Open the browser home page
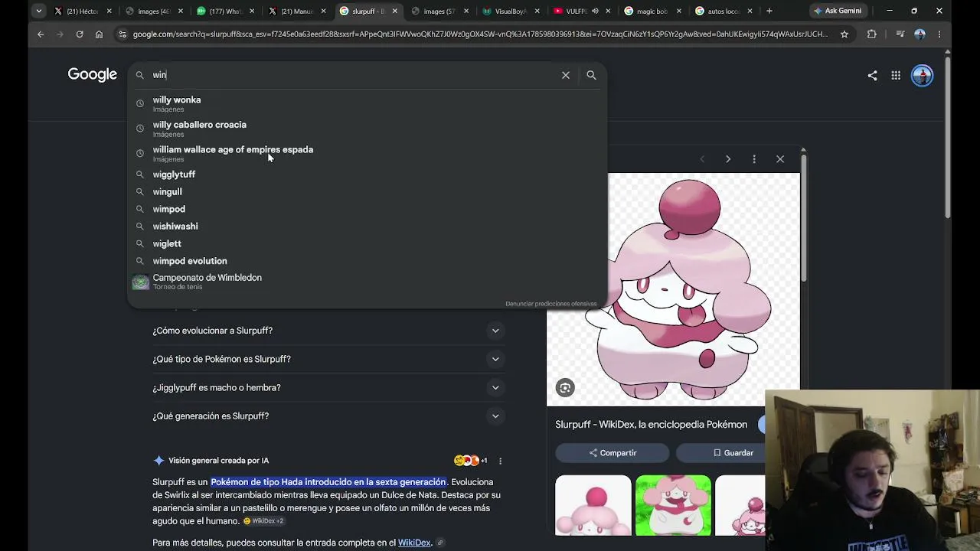The image size is (980, 551). [x=99, y=34]
